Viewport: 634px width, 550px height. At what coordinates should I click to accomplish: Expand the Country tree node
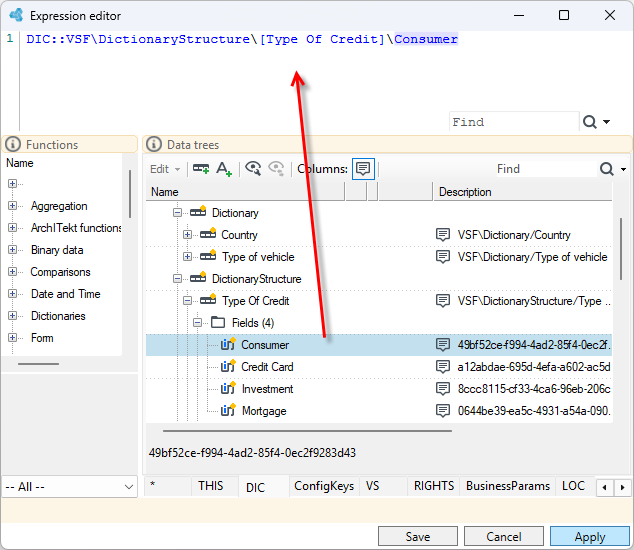tap(187, 235)
